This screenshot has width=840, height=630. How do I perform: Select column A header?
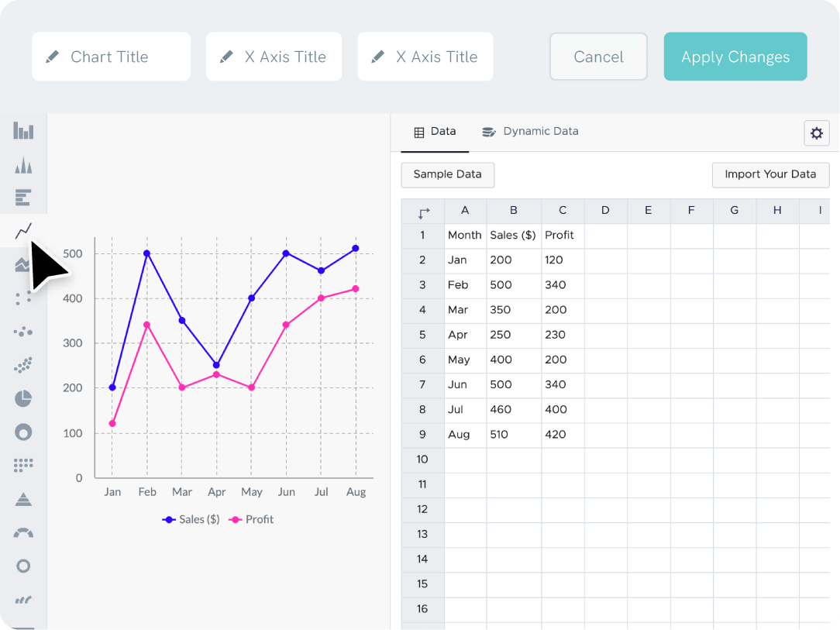[465, 211]
